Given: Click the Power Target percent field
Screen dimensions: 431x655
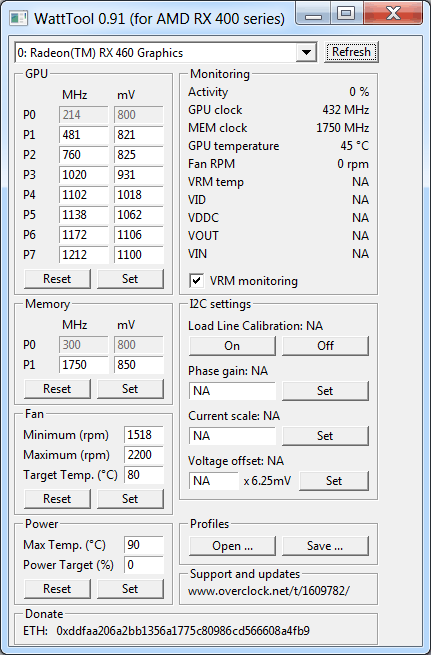Looking at the screenshot, I should [144, 565].
